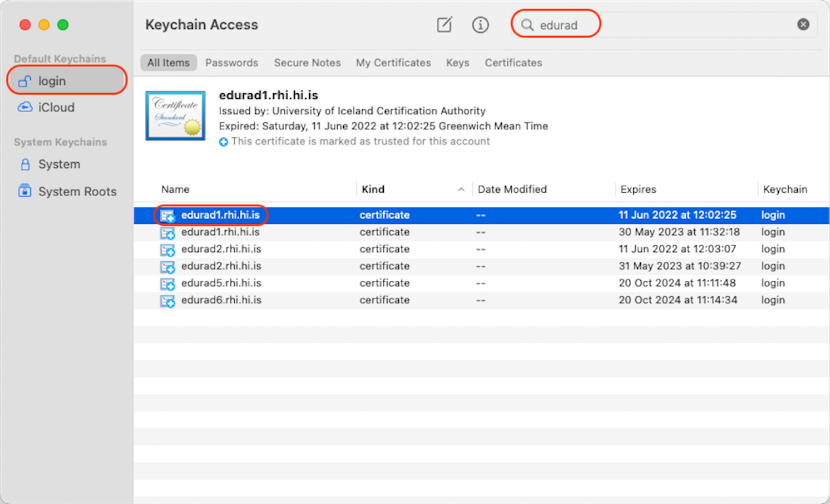Sort by the Date Modified column header
Screen dimensions: 830x504
click(512, 190)
